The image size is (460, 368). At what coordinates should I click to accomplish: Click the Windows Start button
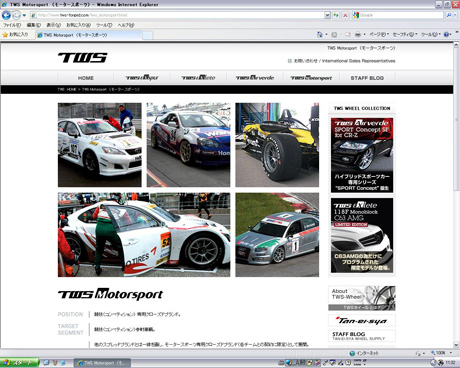[x=19, y=363]
